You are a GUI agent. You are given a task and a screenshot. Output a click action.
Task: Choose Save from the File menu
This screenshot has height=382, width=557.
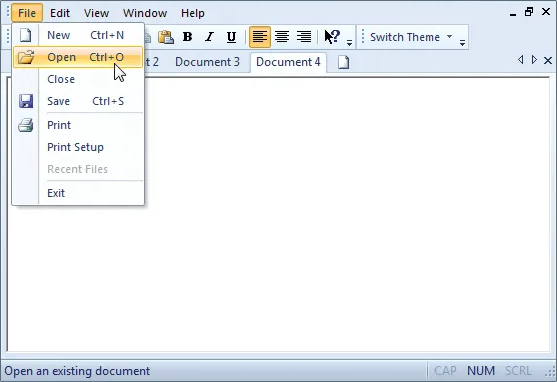(x=78, y=101)
